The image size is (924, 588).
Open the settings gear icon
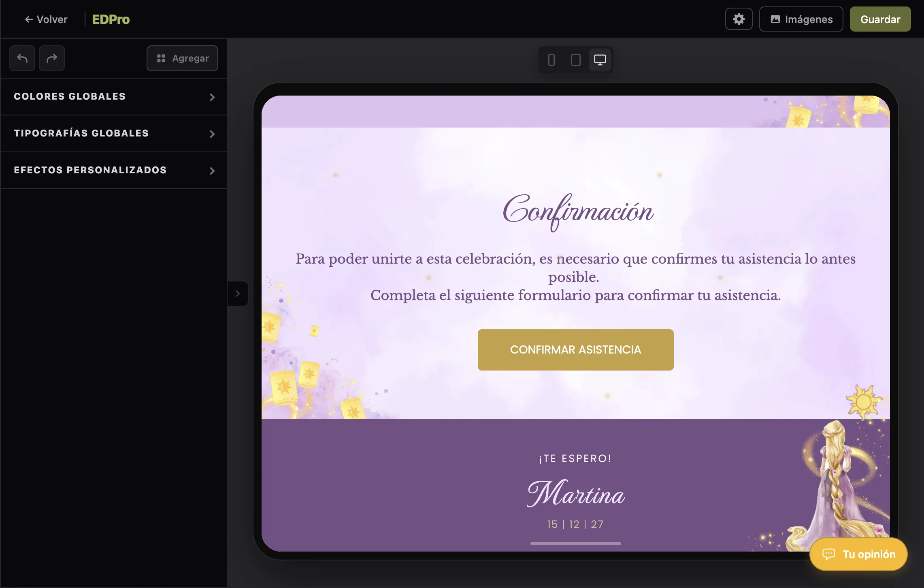click(739, 19)
